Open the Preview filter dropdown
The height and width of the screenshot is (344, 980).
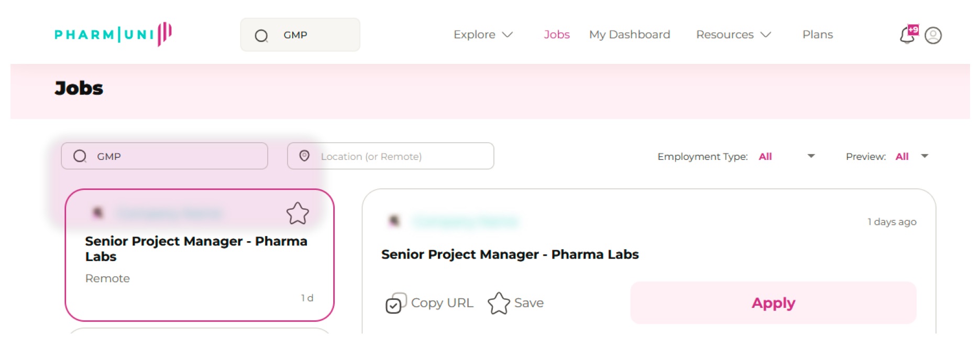coord(912,156)
